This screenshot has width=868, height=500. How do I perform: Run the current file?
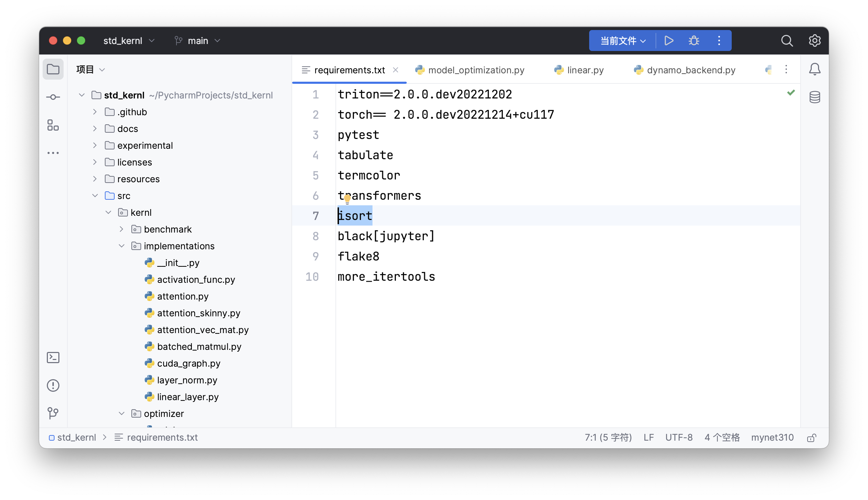tap(668, 41)
